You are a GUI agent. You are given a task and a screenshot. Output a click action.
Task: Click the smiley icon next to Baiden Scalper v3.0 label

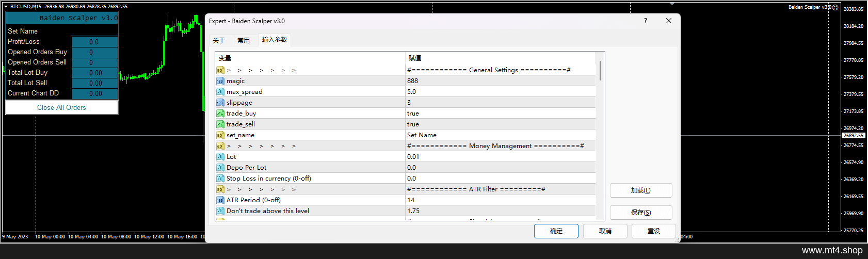835,7
